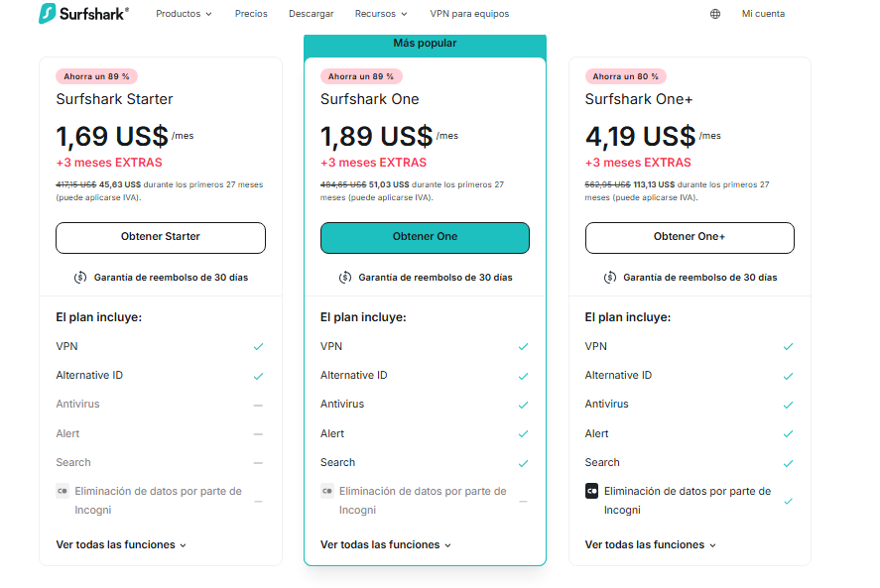
Task: Click the One plan refund guarantee icon
Action: [x=345, y=278]
